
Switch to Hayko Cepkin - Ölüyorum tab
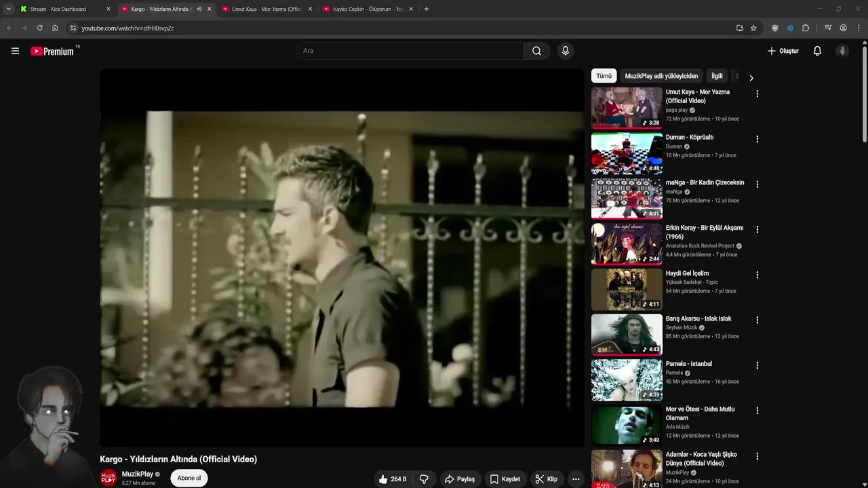368,9
